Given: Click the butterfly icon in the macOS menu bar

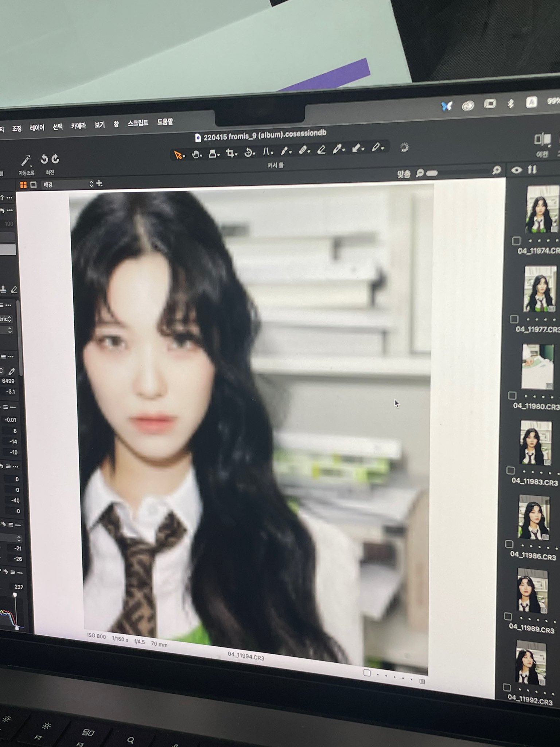Looking at the screenshot, I should coord(447,106).
